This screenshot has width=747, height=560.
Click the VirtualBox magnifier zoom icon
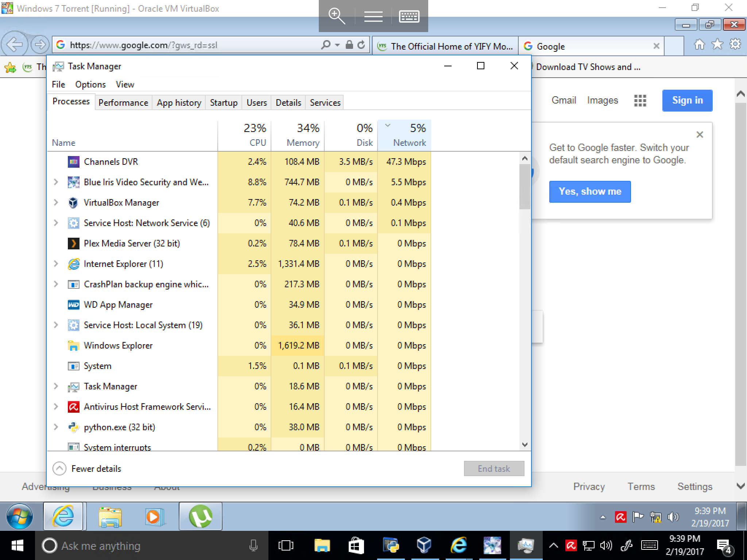(337, 16)
